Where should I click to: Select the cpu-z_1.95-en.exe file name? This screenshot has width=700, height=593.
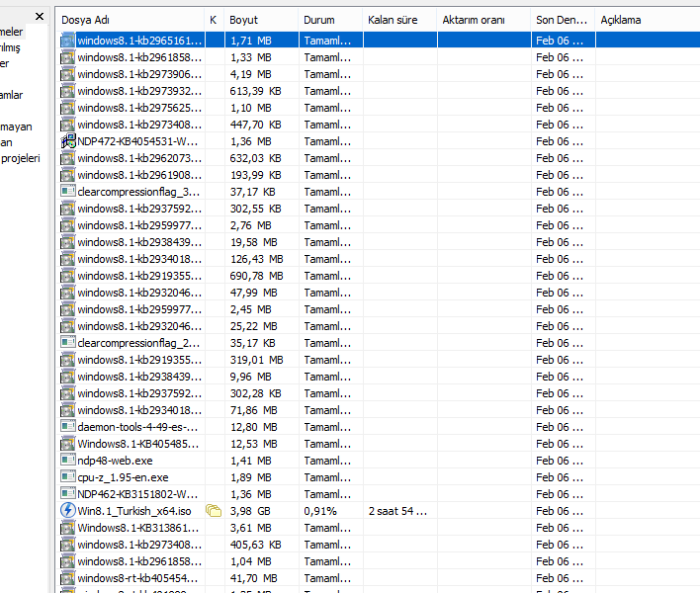[x=123, y=477]
